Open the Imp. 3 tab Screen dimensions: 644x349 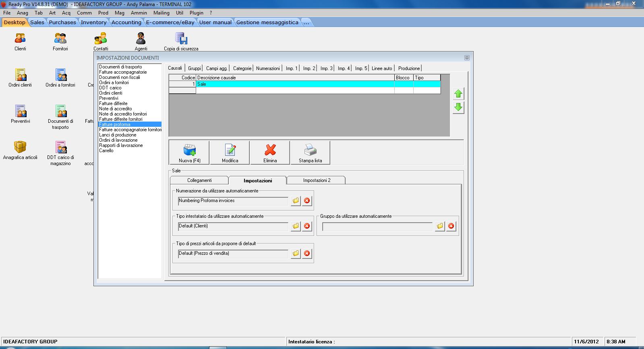coord(327,68)
